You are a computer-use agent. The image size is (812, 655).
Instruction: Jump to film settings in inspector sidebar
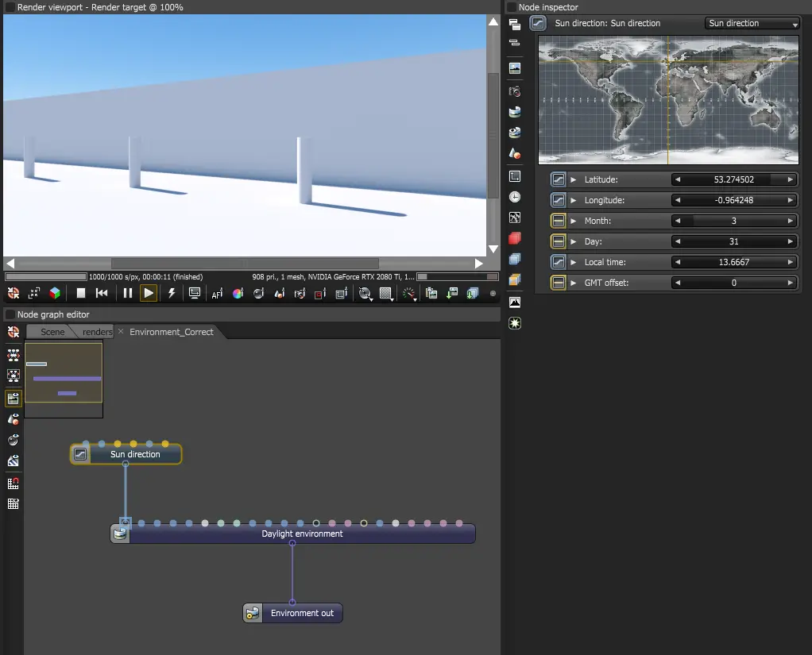[x=515, y=176]
